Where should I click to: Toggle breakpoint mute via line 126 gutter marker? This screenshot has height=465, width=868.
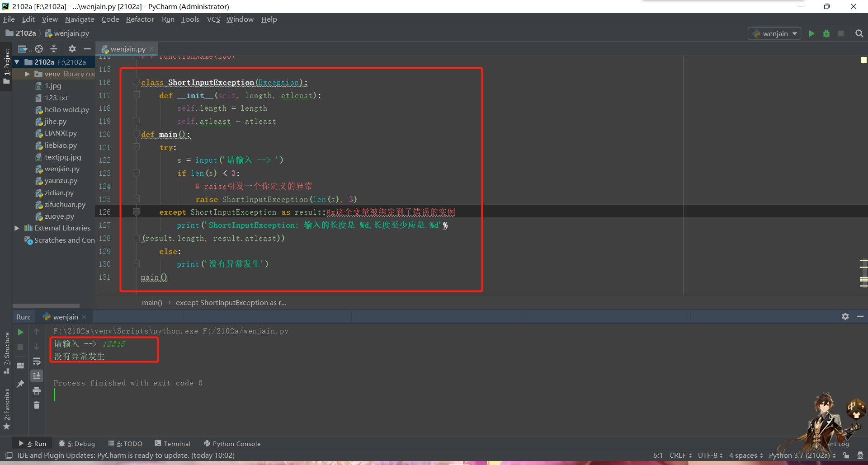tap(136, 211)
